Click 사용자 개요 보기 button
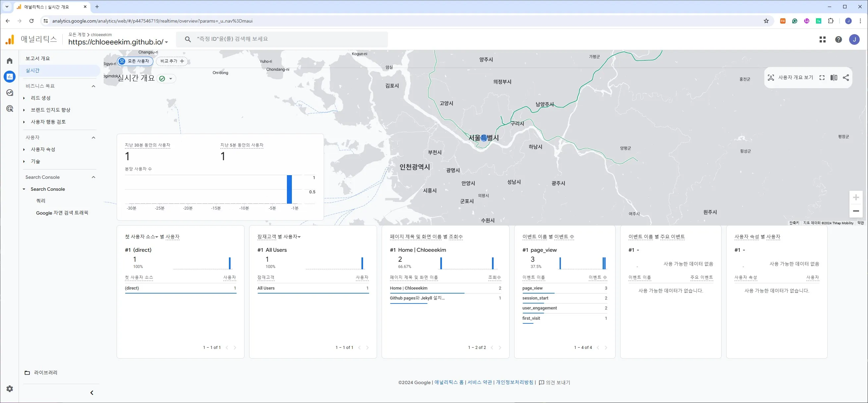 pyautogui.click(x=790, y=78)
